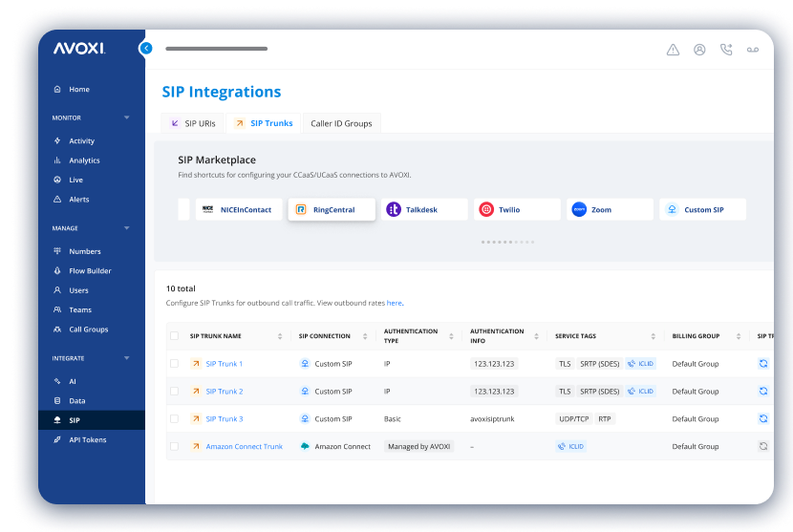This screenshot has height=532, width=793.
Task: Switch to the SIP URIs tab
Action: point(193,123)
